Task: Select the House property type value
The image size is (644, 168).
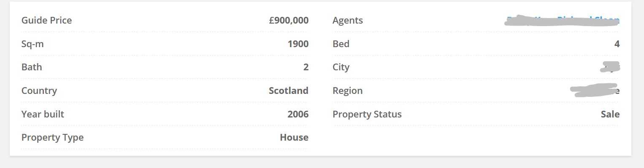Action: point(294,137)
